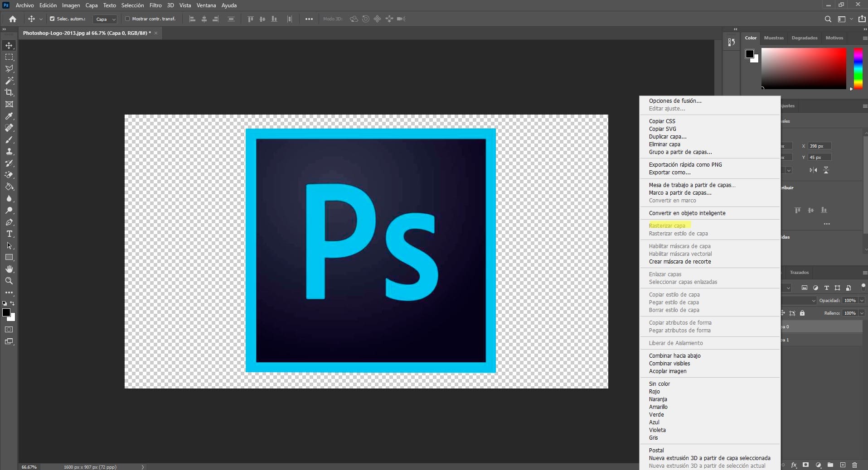Adjust the rainbow hue slider
The height and width of the screenshot is (470, 868).
[858, 68]
